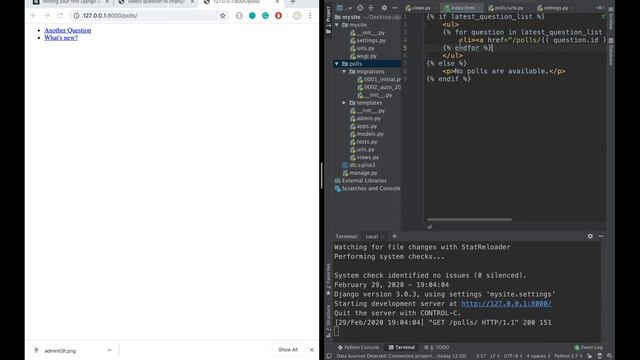640x360 pixels.
Task: Select apps.py in the polls folder
Action: 363,126
